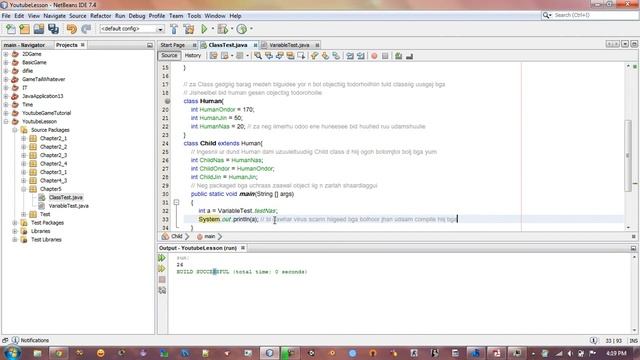Run the project with green play icon
The width and height of the screenshot is (640, 360).
pos(204,29)
